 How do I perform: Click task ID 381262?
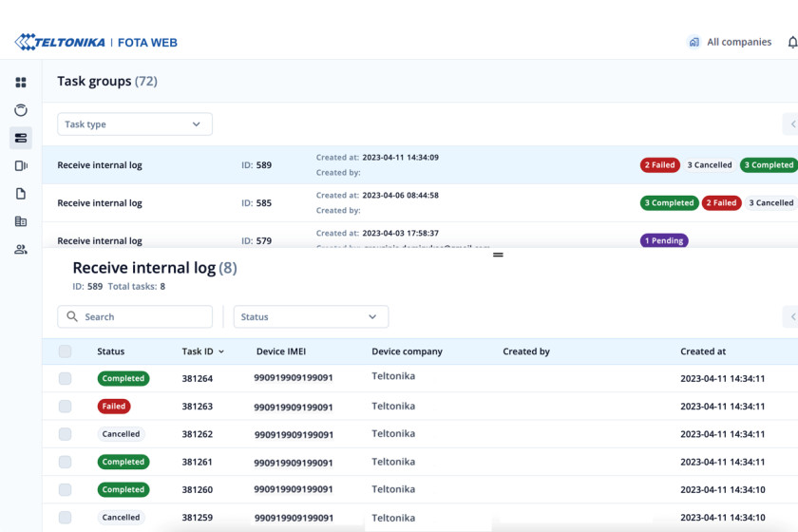click(198, 434)
